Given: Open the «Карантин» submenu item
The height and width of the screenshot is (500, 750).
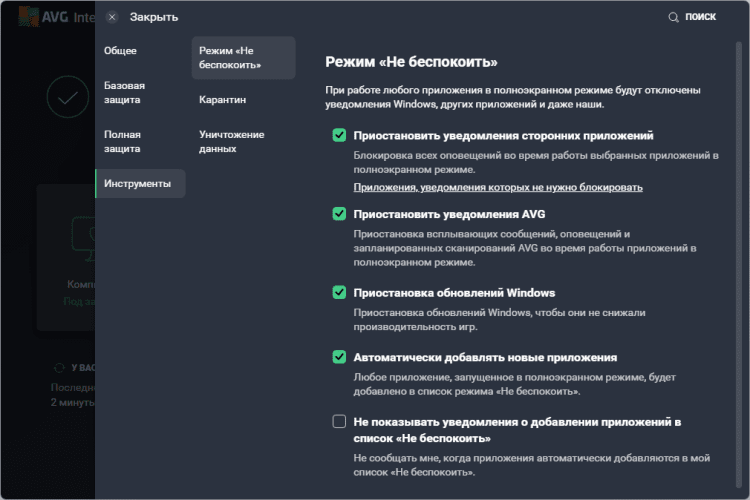Looking at the screenshot, I should click(x=222, y=100).
